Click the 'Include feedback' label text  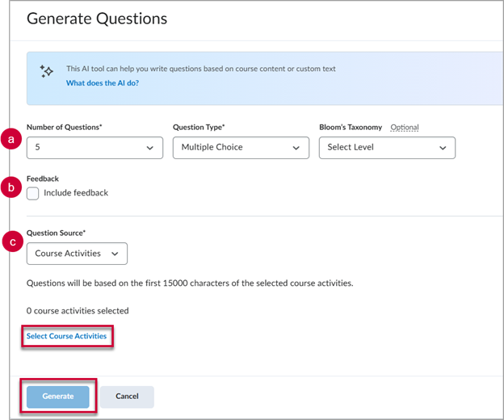pos(76,193)
